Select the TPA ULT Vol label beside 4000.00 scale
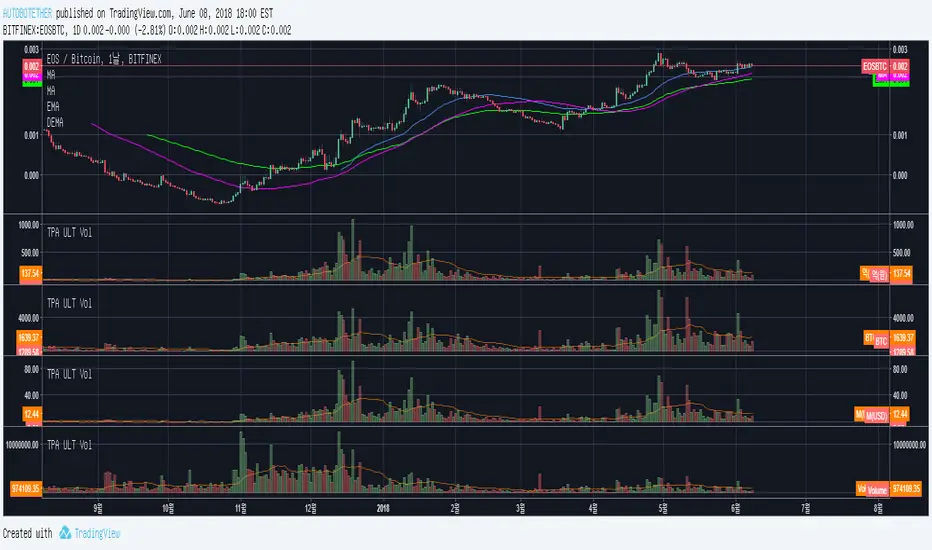Viewport: 932px width, 550px height. 70,303
